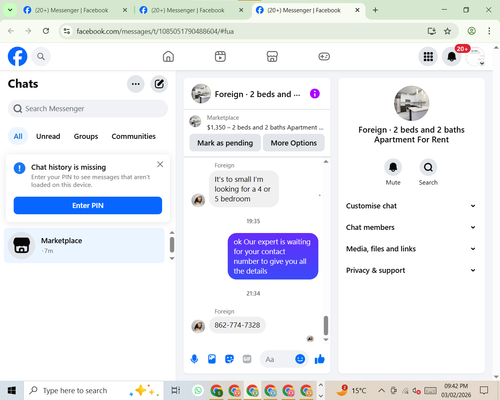This screenshot has height=400, width=500.
Task: Open the account profile picture menu
Action: (475, 56)
